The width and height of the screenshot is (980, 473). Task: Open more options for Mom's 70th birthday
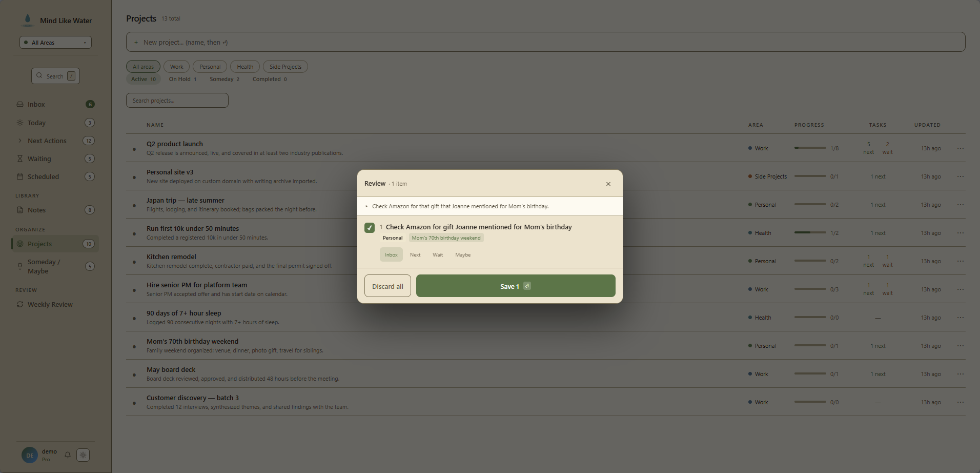[961, 346]
